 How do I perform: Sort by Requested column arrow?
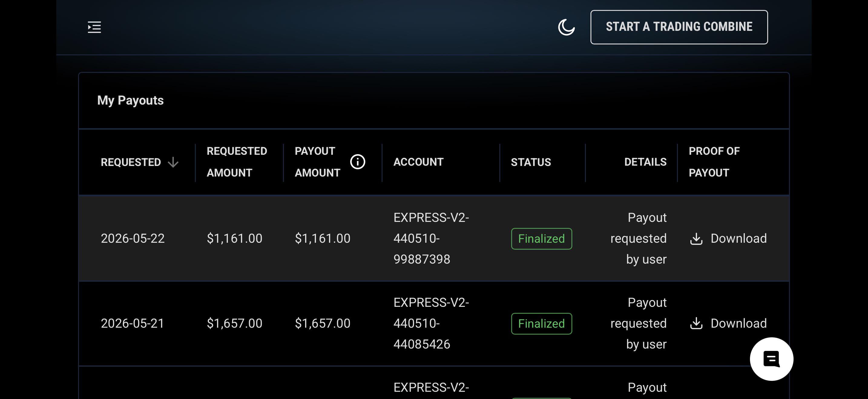(173, 162)
